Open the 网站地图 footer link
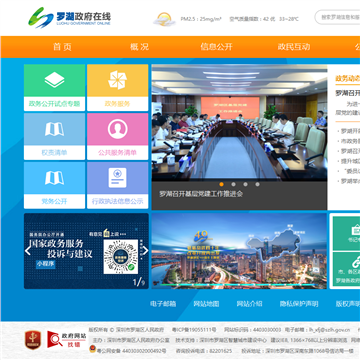Screen dimensions: 360x360 [206, 304]
